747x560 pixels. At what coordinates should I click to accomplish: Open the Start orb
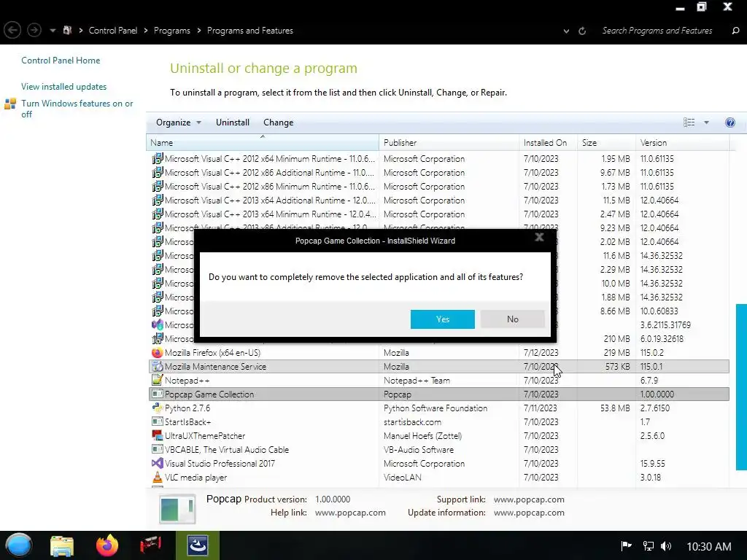19,545
